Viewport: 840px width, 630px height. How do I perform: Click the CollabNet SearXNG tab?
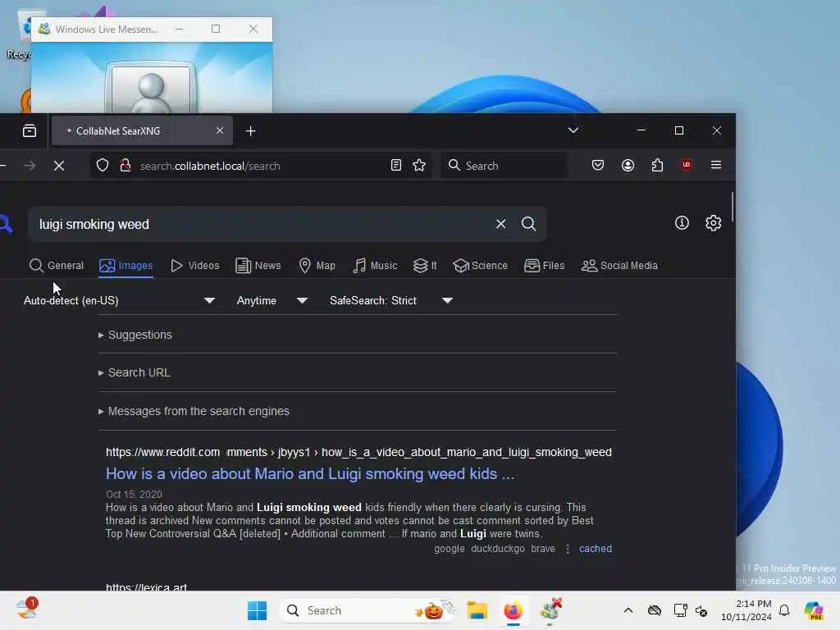[x=142, y=130]
